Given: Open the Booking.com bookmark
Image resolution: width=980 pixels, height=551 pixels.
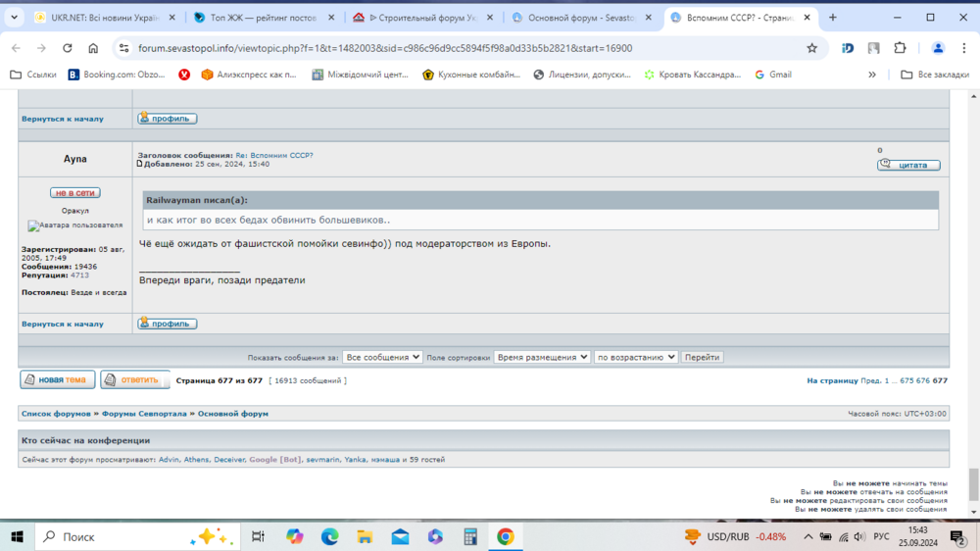Looking at the screenshot, I should (x=117, y=75).
